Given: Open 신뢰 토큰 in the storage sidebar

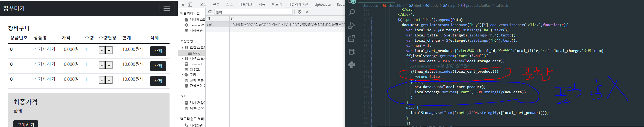Looking at the screenshot, I should point(194,80).
